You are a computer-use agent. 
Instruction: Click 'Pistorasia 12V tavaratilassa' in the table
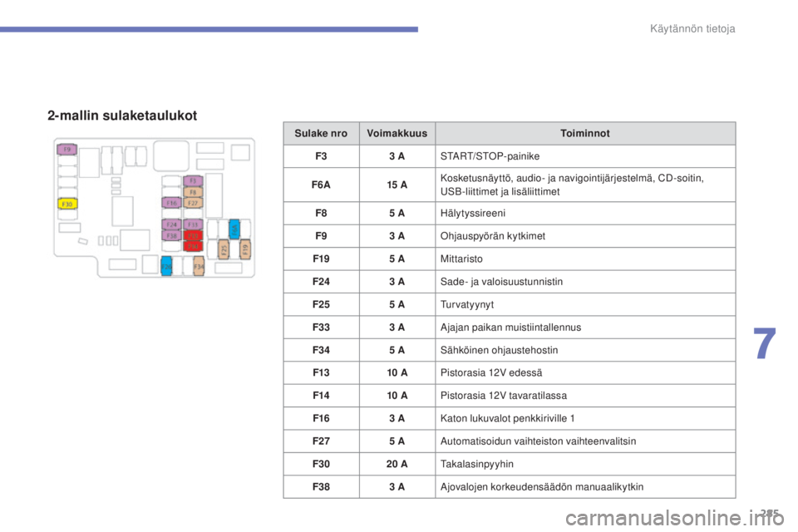tap(504, 396)
